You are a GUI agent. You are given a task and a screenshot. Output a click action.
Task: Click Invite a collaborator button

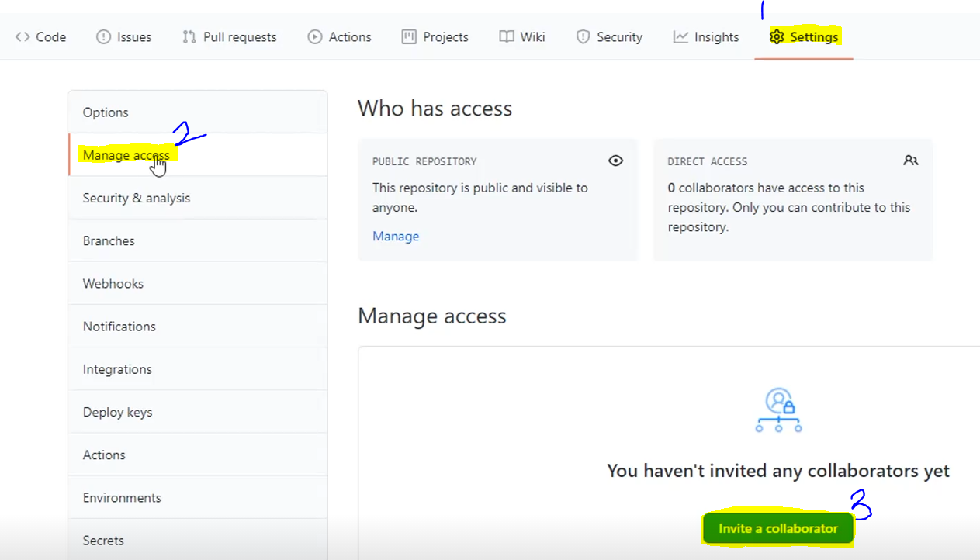coord(778,528)
